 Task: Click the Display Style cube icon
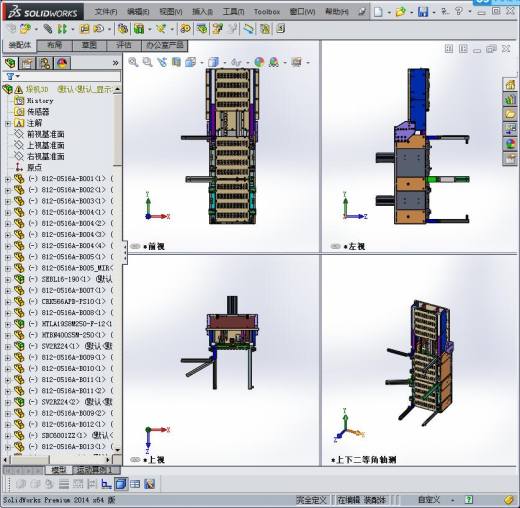click(x=213, y=62)
